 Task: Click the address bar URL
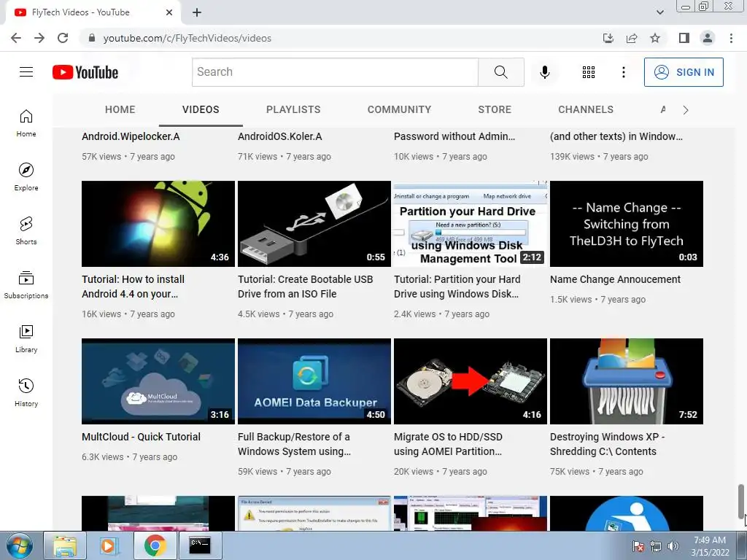pyautogui.click(x=187, y=38)
